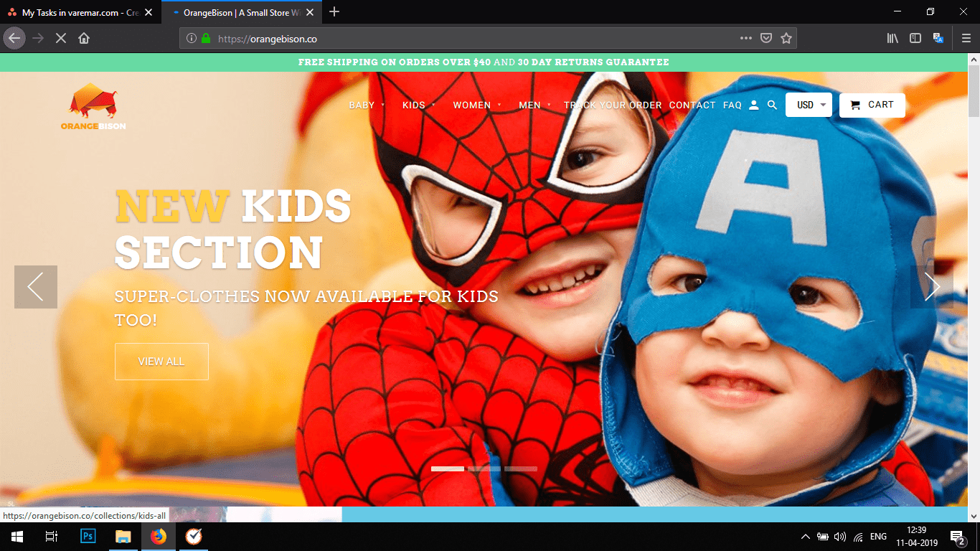980x551 pixels.
Task: Close the My Tasks tab
Action: click(149, 12)
